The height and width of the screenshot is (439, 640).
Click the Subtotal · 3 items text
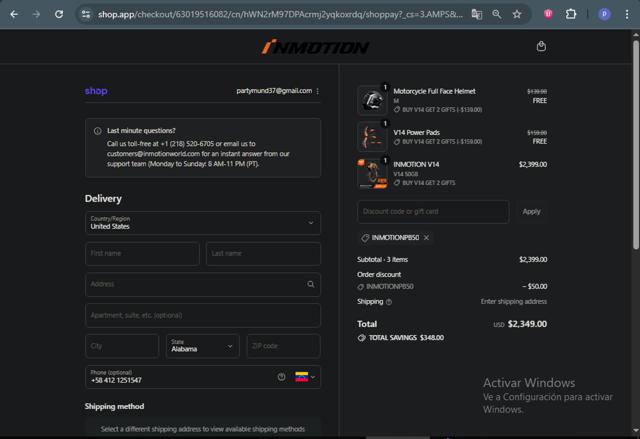point(382,259)
